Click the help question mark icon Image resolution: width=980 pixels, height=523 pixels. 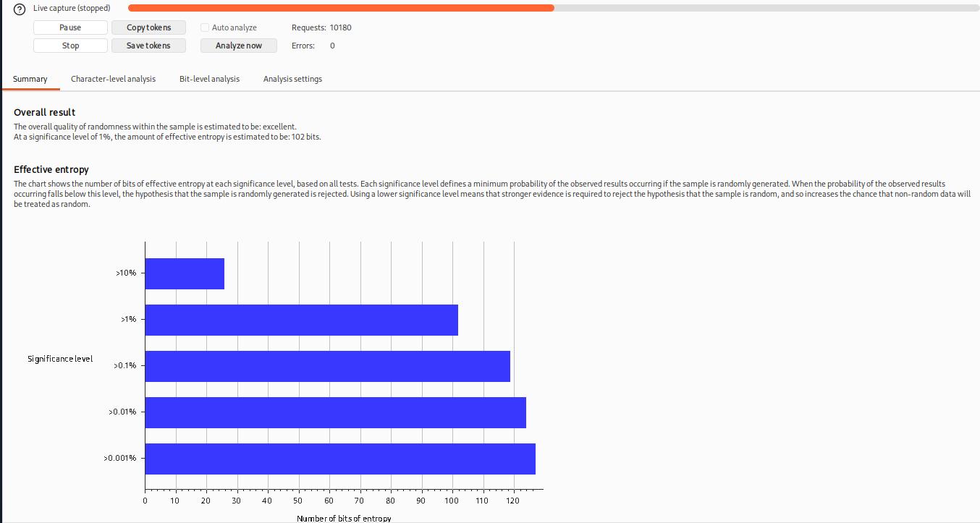pos(20,9)
